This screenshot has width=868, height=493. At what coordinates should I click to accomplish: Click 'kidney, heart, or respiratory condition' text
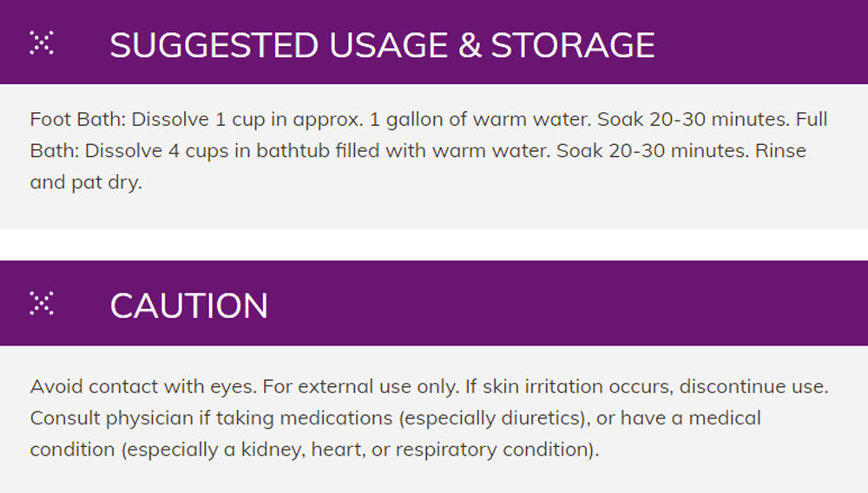click(434, 450)
